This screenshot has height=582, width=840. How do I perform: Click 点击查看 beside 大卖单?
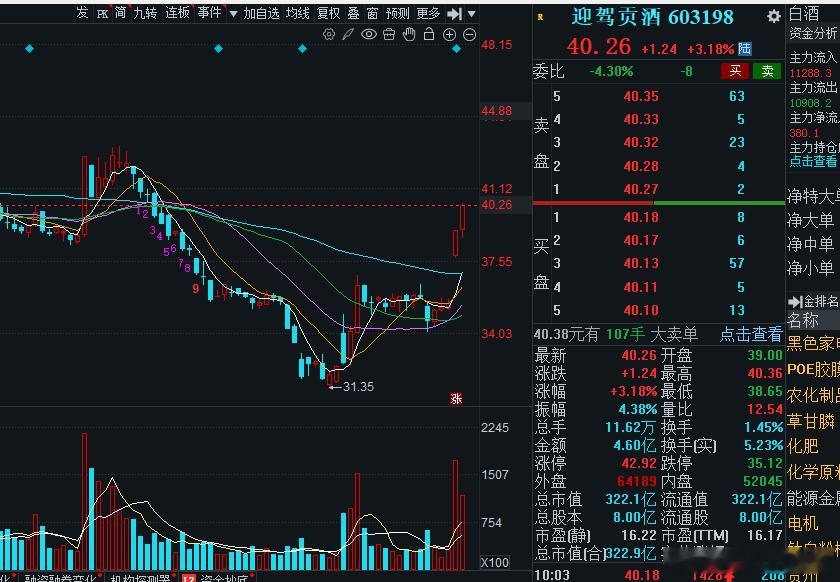pyautogui.click(x=751, y=334)
